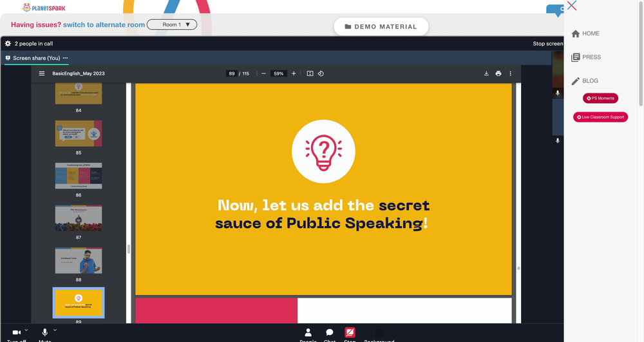644x342 pixels.
Task: Open the Chat panel
Action: coord(329,332)
